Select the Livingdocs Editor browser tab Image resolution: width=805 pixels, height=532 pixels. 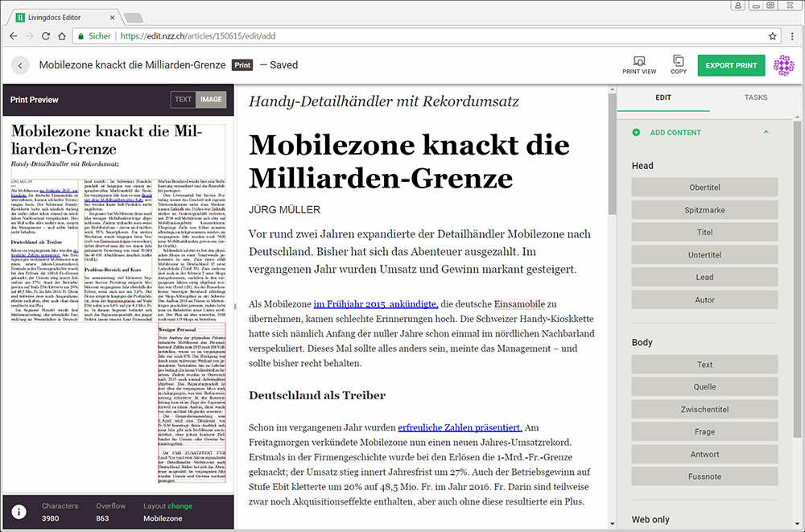pos(63,18)
